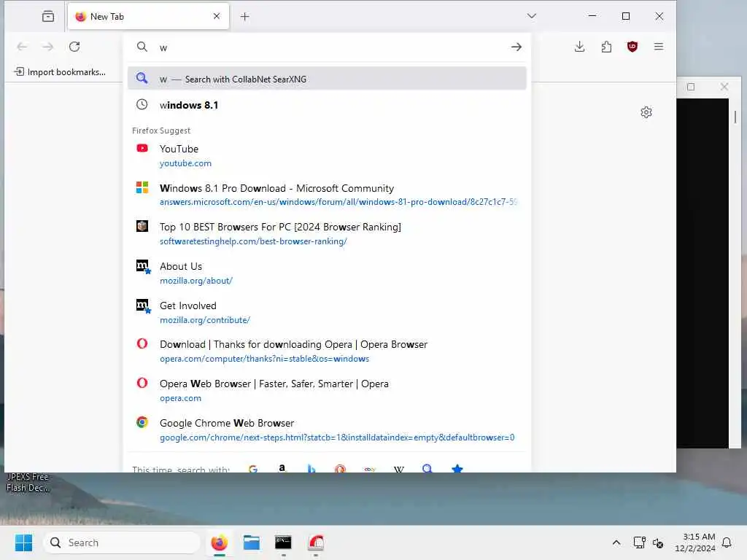747x560 pixels.
Task: Click the Chrome favicon icon
Action: [142, 422]
